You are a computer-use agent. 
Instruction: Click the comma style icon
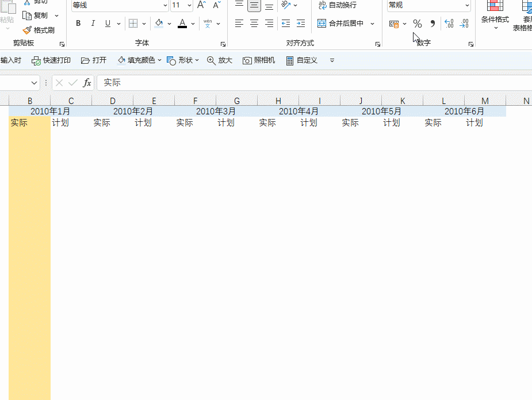433,24
